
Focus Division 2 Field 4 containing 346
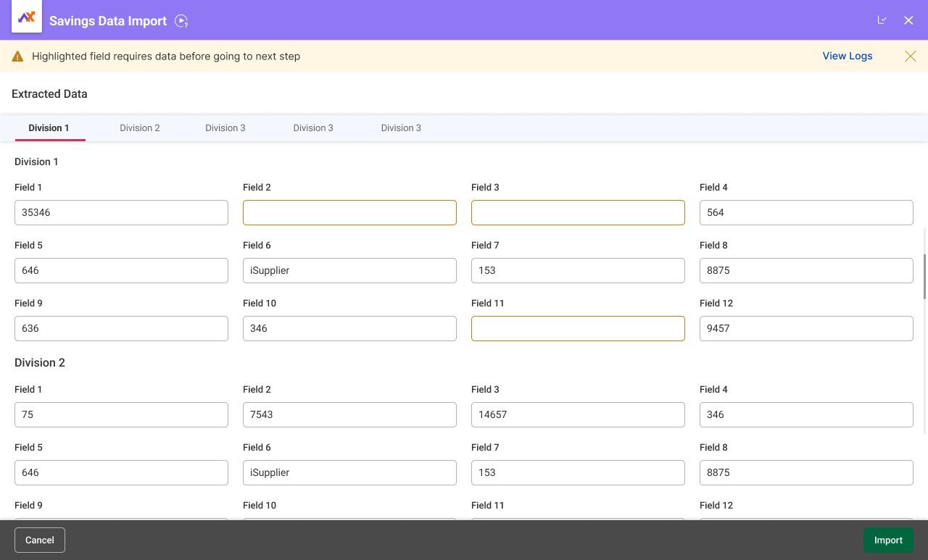[806, 414]
